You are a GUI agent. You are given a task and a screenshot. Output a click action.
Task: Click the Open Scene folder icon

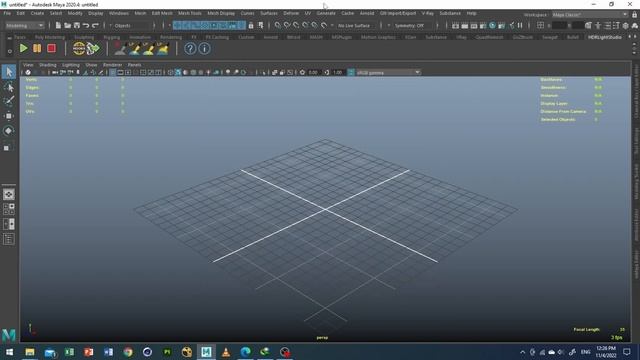pos(67,25)
